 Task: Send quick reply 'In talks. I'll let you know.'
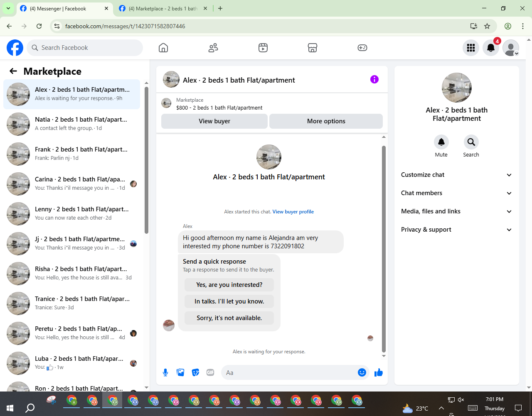229,301
